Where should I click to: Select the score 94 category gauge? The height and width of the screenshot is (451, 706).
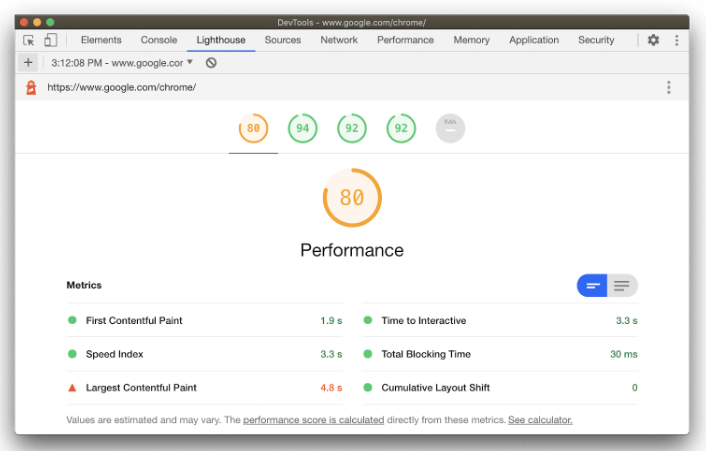point(303,128)
